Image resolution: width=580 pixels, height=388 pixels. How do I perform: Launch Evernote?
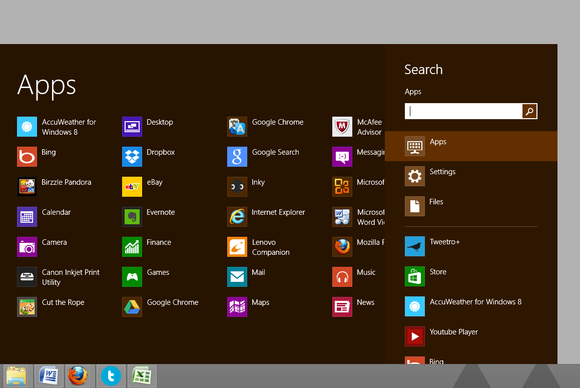(148, 217)
